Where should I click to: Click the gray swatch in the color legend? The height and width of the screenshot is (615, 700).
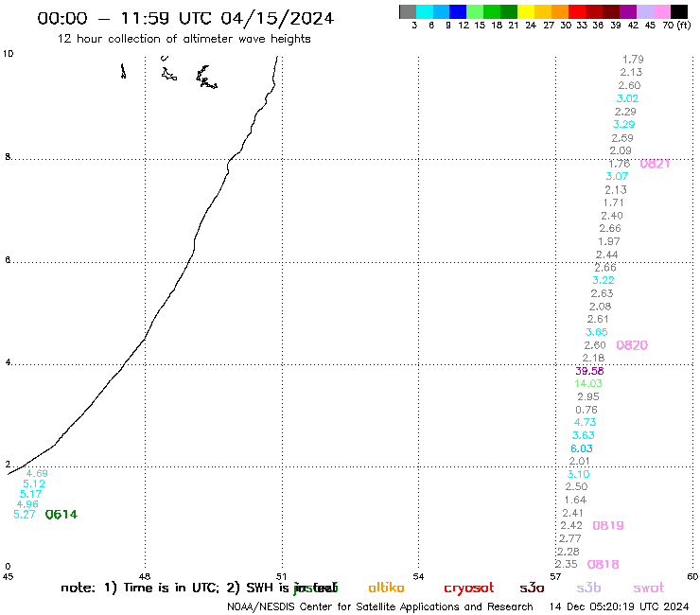[408, 11]
